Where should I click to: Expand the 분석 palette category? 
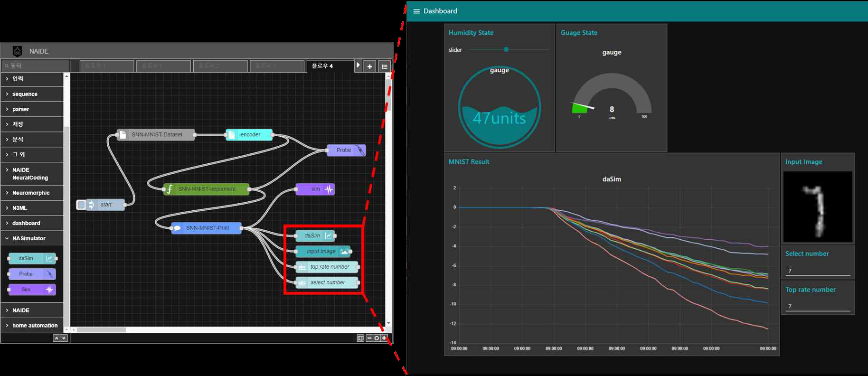[32, 140]
